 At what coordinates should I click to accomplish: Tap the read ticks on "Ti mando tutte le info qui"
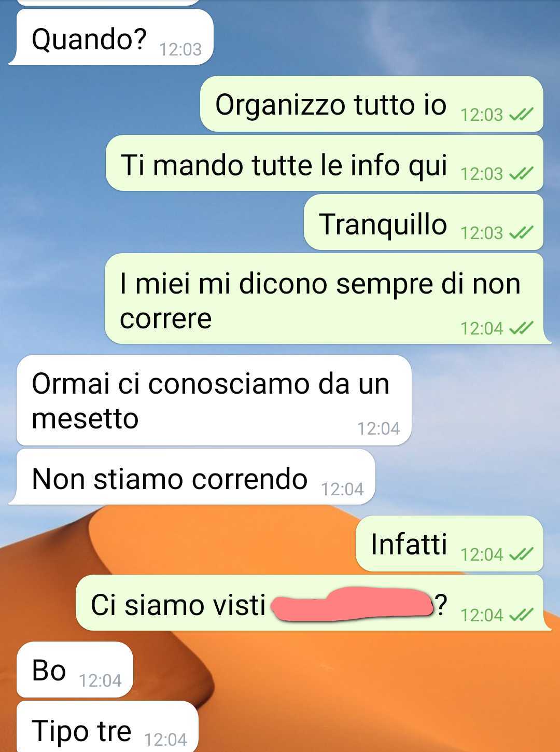pos(521,173)
